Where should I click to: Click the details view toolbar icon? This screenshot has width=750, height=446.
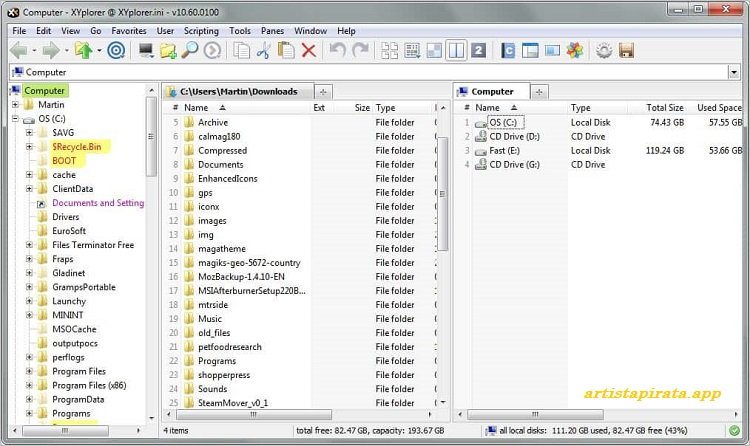click(x=412, y=50)
